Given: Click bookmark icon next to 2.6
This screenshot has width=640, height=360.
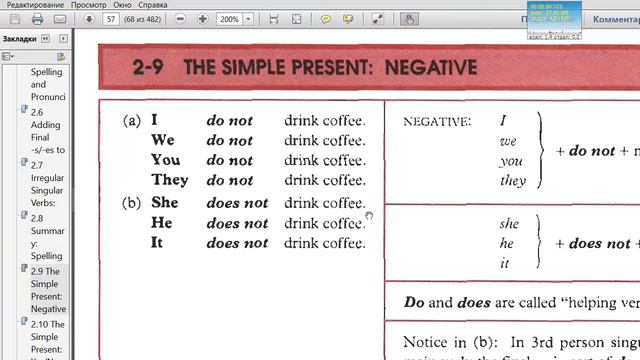Looking at the screenshot, I should point(24,109).
